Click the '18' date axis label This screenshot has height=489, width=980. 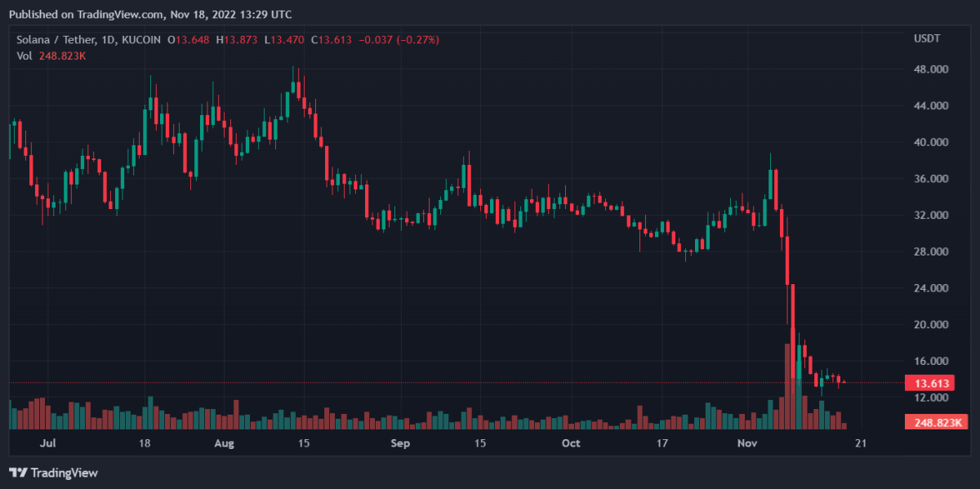[145, 443]
